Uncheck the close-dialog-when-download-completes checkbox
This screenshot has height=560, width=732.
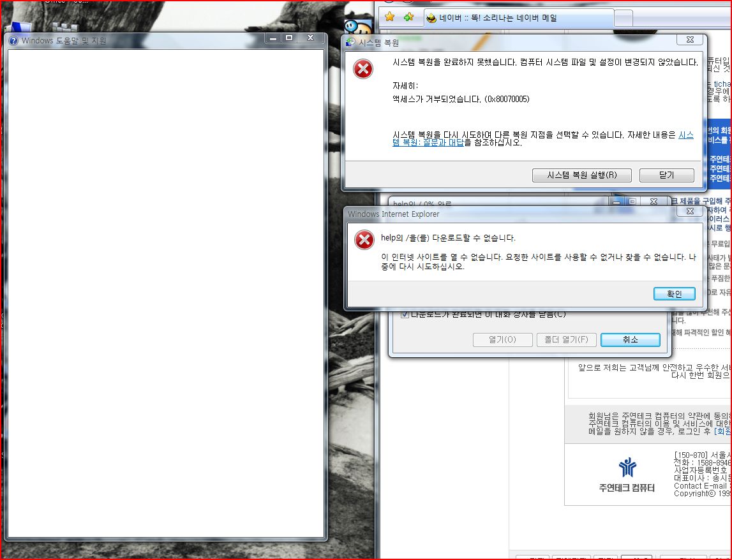point(405,314)
